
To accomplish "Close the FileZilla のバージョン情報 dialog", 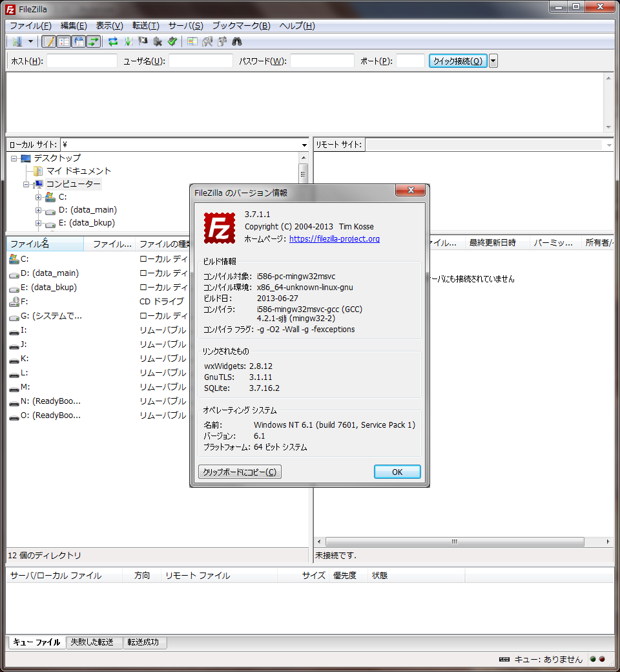I will (x=411, y=190).
